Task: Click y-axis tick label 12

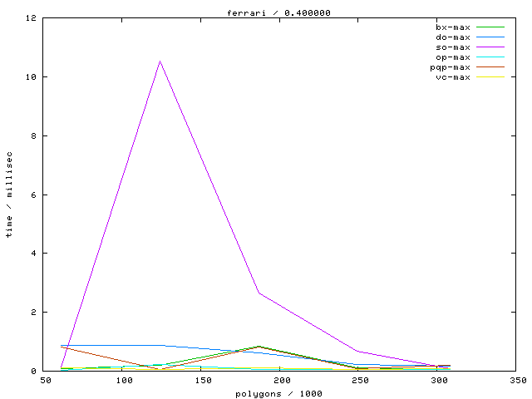Action: (x=29, y=18)
